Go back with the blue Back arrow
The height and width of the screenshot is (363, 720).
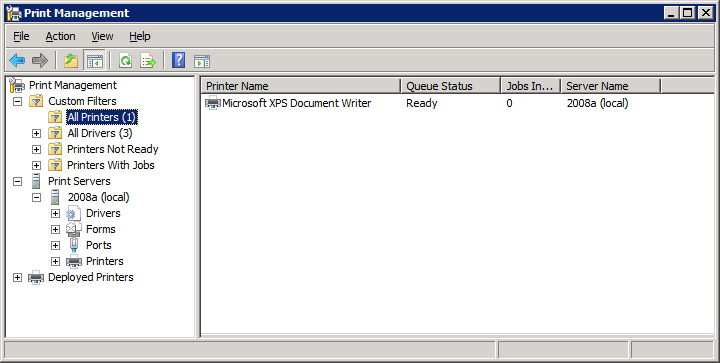(x=17, y=61)
